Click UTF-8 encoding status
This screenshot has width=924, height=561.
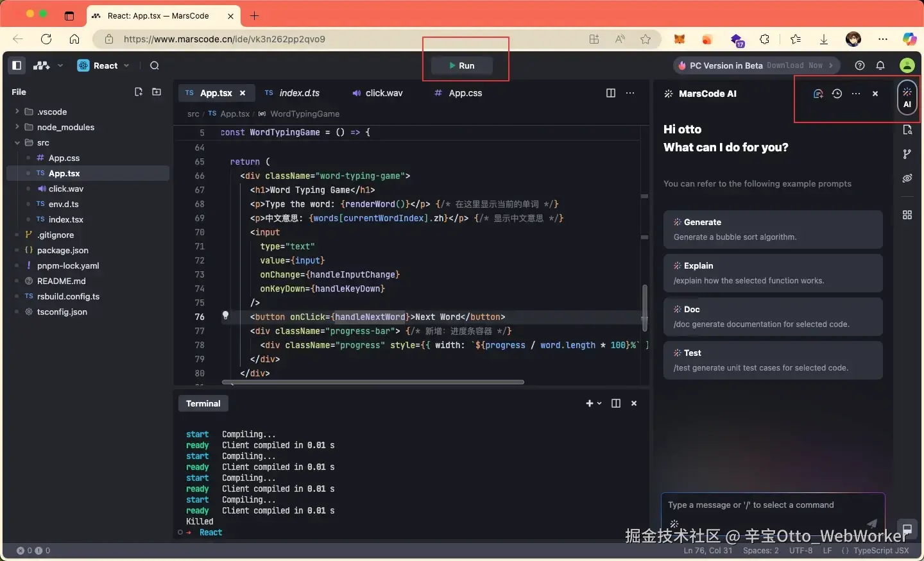click(x=801, y=550)
